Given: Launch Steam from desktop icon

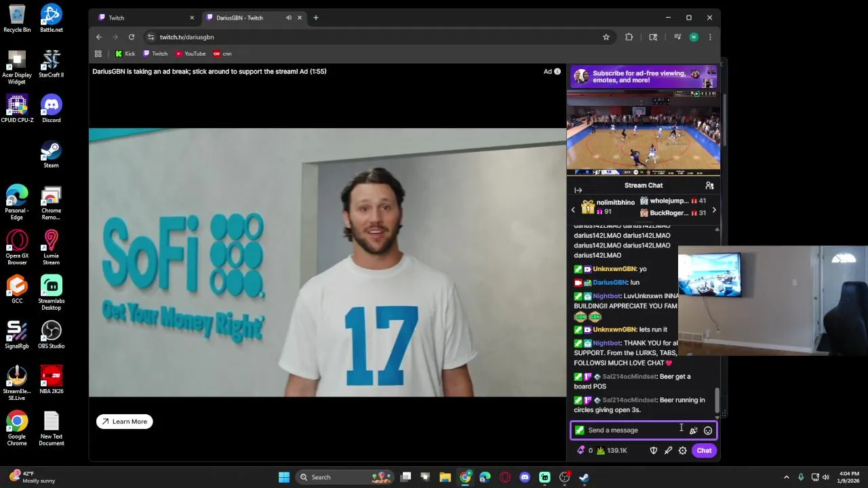Looking at the screenshot, I should pos(52,154).
